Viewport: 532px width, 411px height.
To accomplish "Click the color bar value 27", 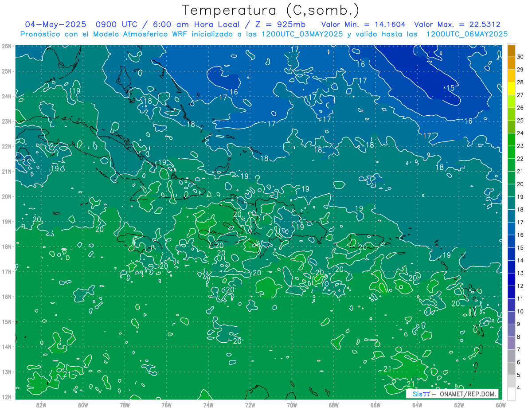I will 520,95.
